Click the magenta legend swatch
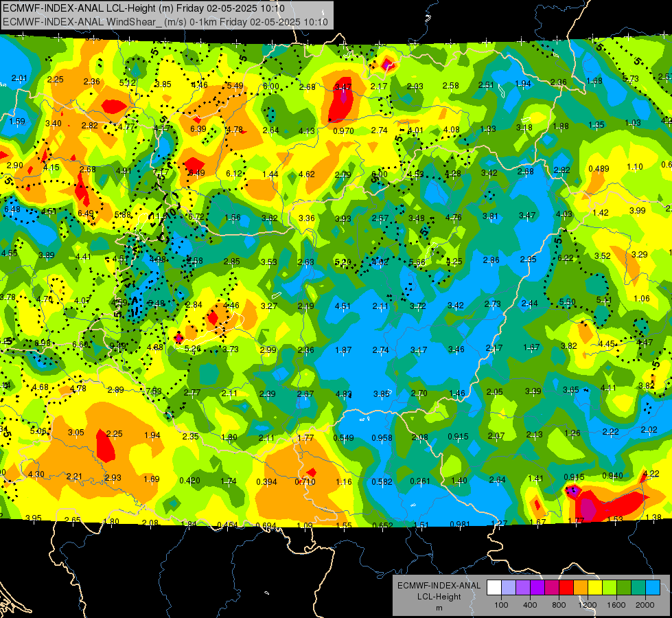 552,588
